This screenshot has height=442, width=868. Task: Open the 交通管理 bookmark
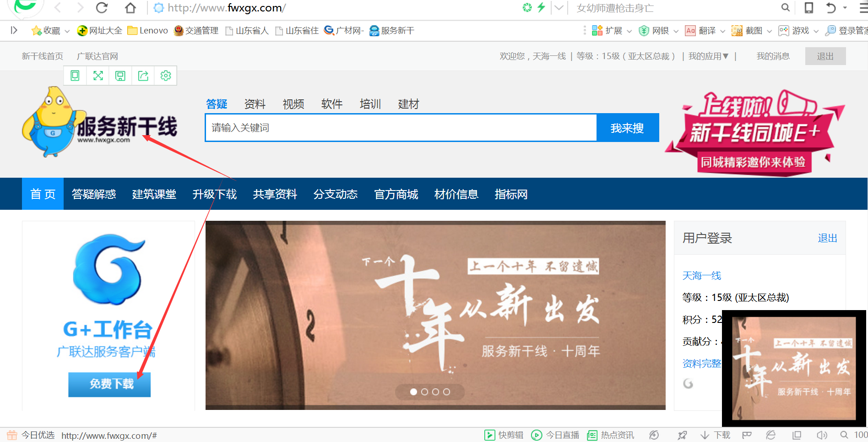(196, 31)
